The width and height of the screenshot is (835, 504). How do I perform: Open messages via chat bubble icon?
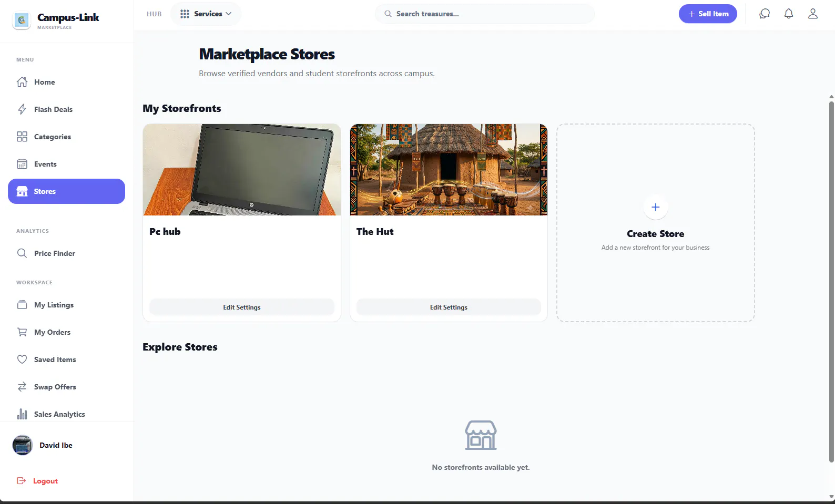tap(765, 14)
